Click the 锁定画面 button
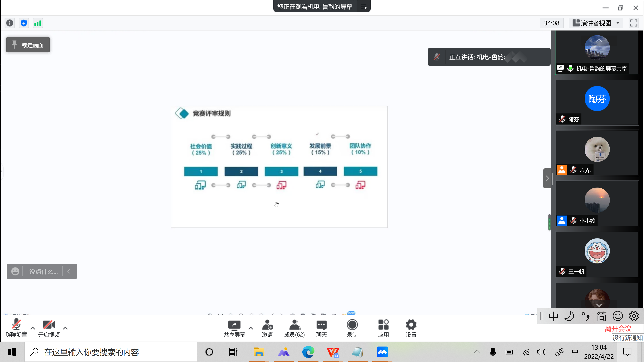The height and width of the screenshot is (362, 644). [28, 45]
